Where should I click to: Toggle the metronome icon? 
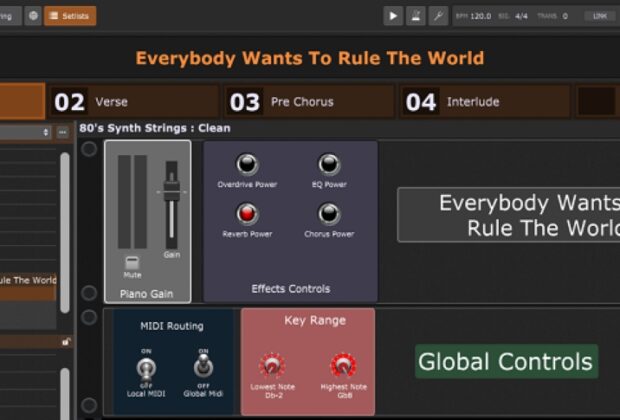point(416,16)
